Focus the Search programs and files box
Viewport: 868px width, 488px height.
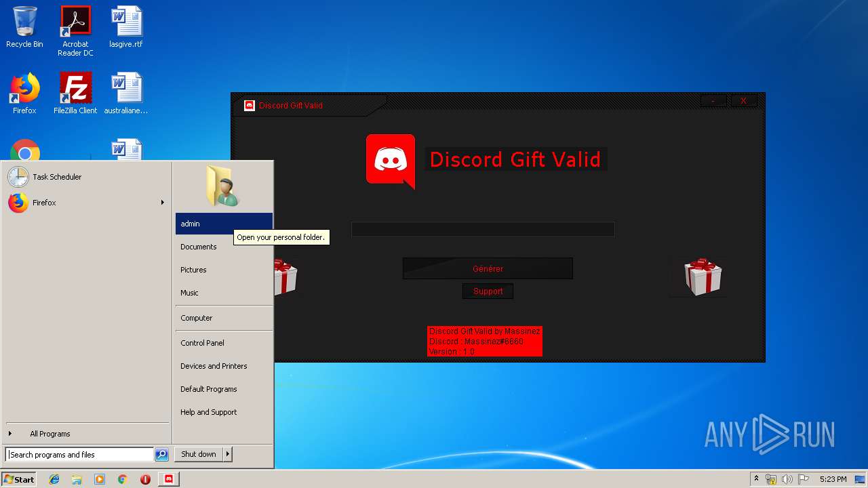point(80,455)
